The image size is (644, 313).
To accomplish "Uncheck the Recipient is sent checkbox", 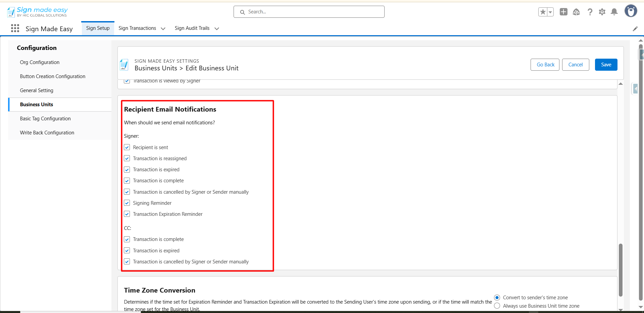I will pos(127,147).
